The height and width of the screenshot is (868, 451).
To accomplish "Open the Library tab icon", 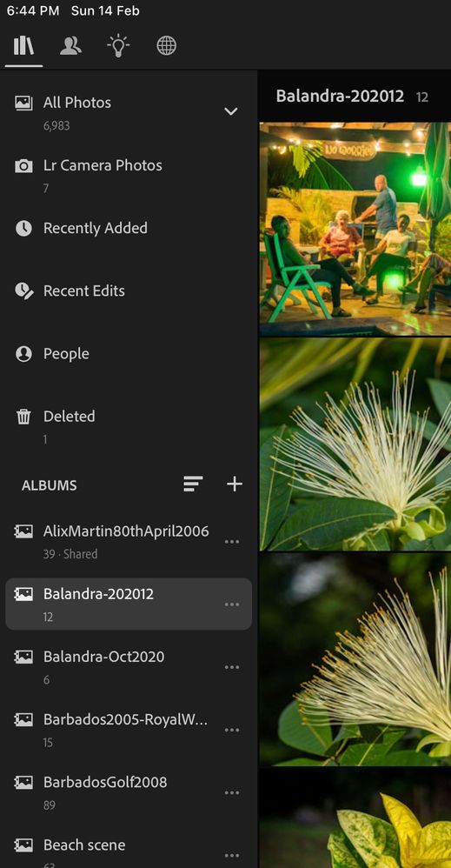I will click(23, 46).
